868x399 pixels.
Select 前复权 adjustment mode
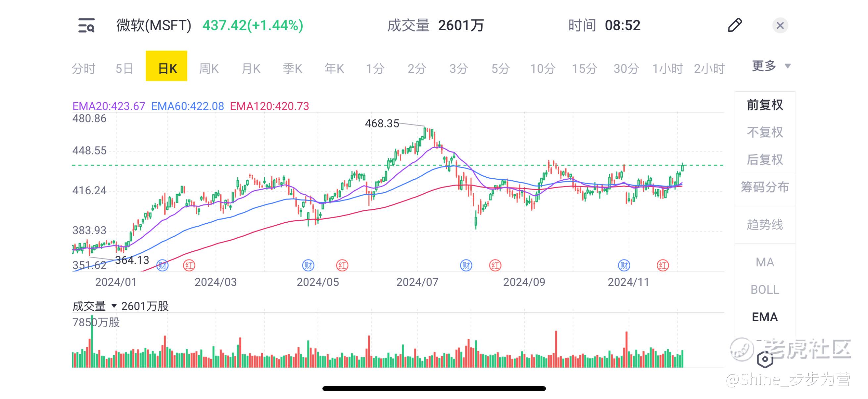tap(765, 105)
